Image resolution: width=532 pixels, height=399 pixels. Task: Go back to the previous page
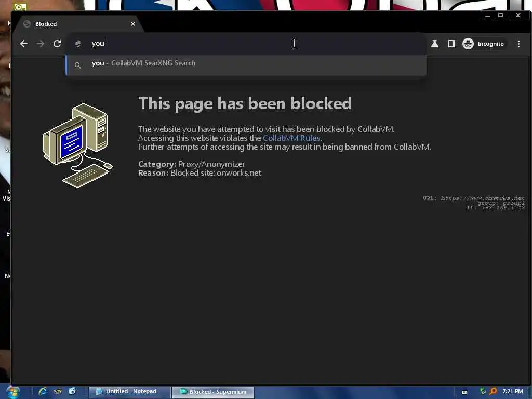point(24,44)
